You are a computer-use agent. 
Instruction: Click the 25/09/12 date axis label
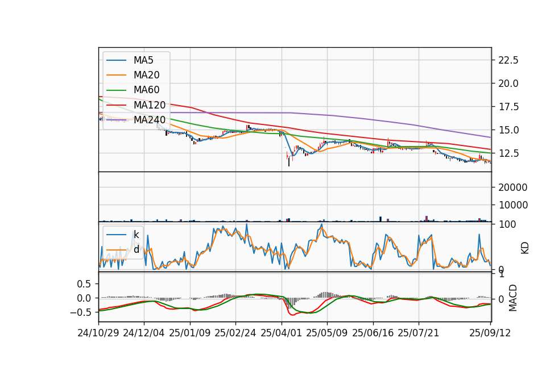[x=490, y=333]
